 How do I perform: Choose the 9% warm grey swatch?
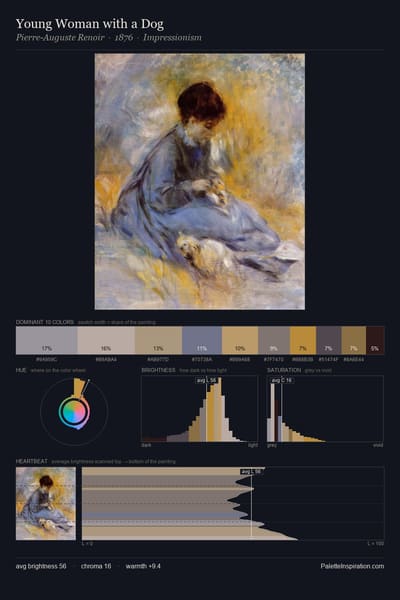pyautogui.click(x=274, y=340)
